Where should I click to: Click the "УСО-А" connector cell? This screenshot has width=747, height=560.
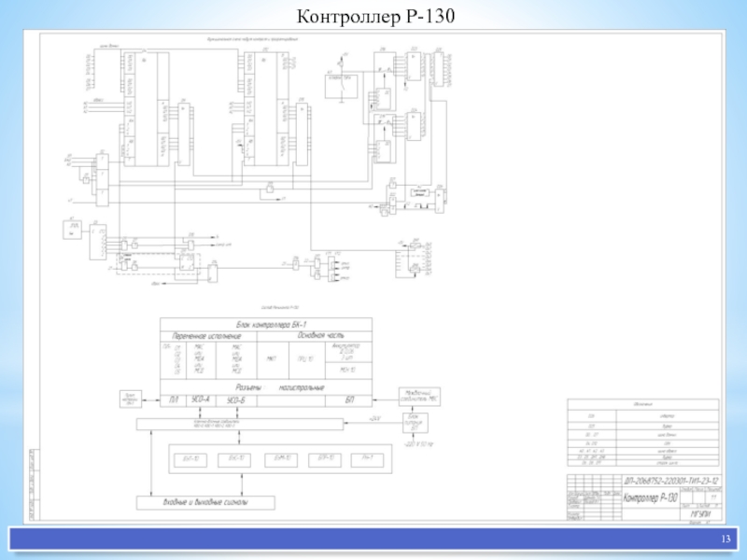click(201, 400)
